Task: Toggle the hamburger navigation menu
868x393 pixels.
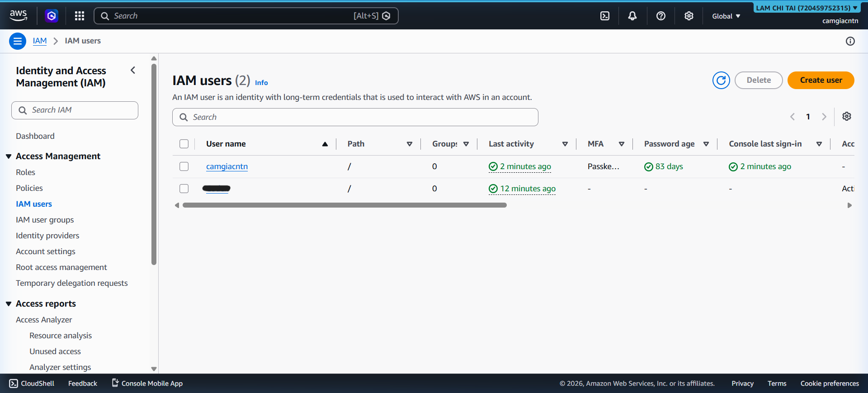Action: [18, 41]
